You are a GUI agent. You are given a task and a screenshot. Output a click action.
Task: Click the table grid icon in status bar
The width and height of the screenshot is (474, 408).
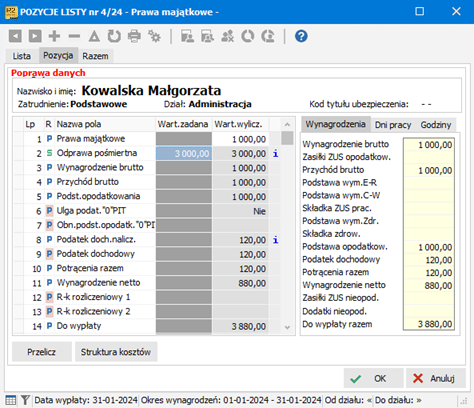click(x=11, y=400)
